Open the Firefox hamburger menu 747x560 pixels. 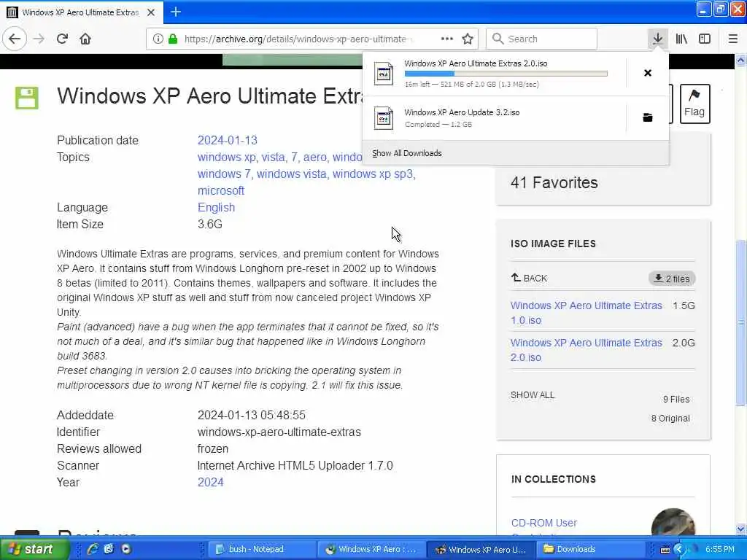pyautogui.click(x=733, y=39)
